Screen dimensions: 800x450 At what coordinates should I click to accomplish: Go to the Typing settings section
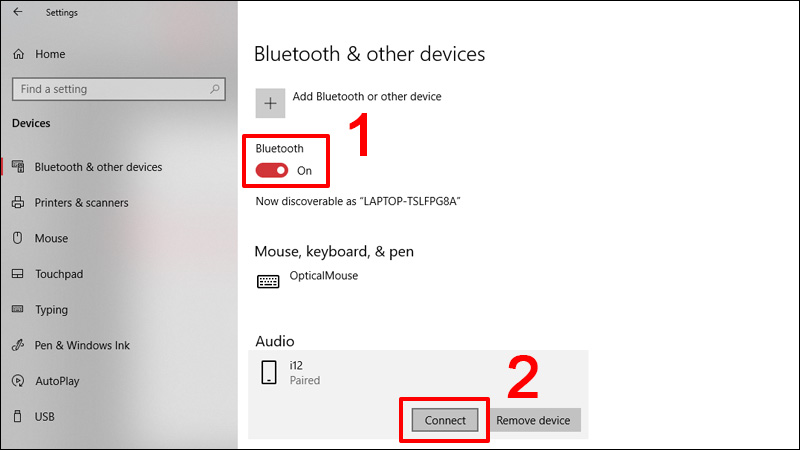(51, 310)
